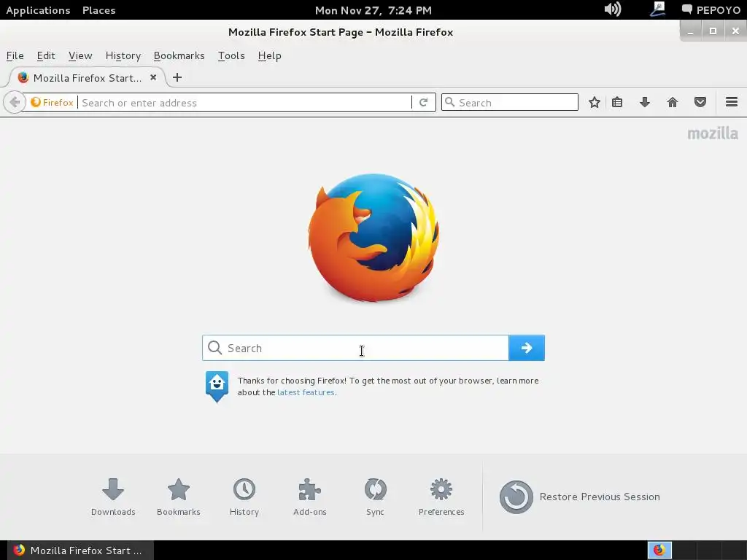Viewport: 747px width, 560px height.
Task: Click the volume speaker icon
Action: pyautogui.click(x=613, y=9)
